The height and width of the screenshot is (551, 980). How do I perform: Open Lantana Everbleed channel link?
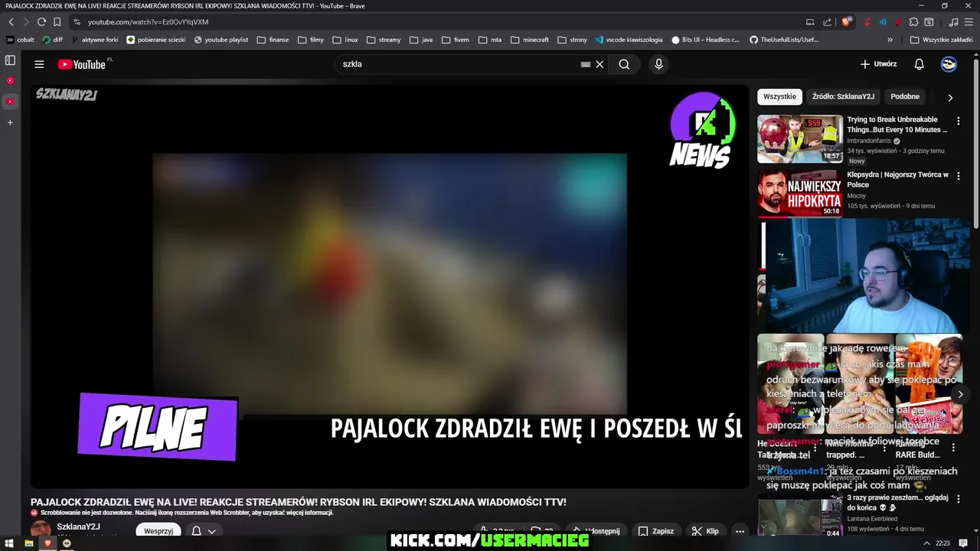pyautogui.click(x=872, y=519)
